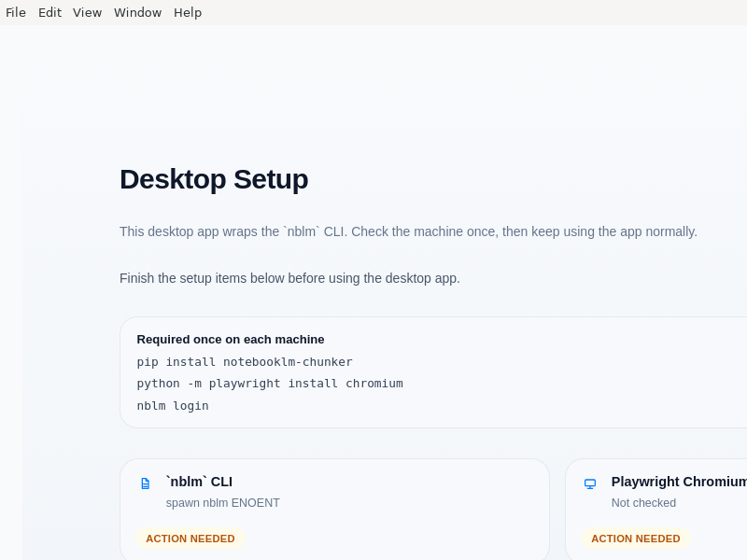Select the 'nblm login' command line
The width and height of the screenshot is (747, 560).
pyautogui.click(x=173, y=406)
